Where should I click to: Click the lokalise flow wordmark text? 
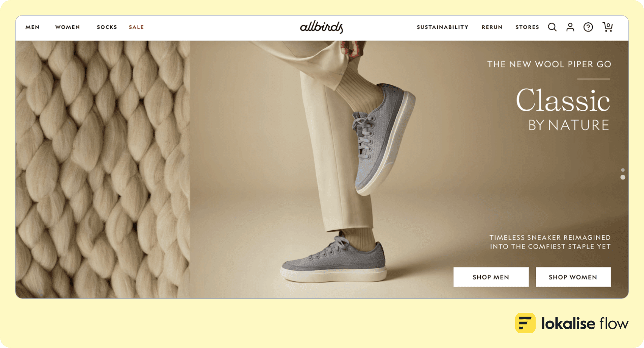(585, 323)
